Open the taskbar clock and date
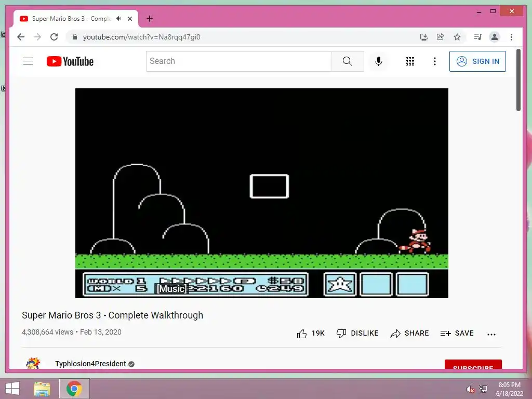532x399 pixels. pos(509,389)
